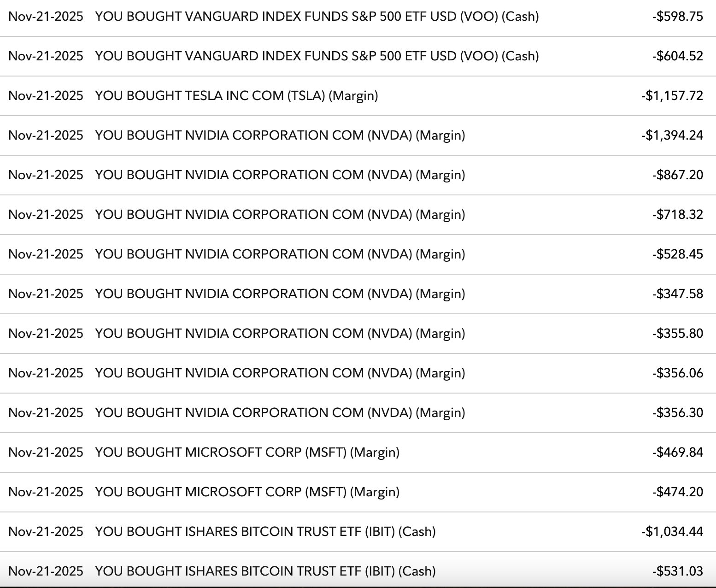Open the IBIT transaction for -$531.03
This screenshot has width=716, height=588.
pos(265,571)
